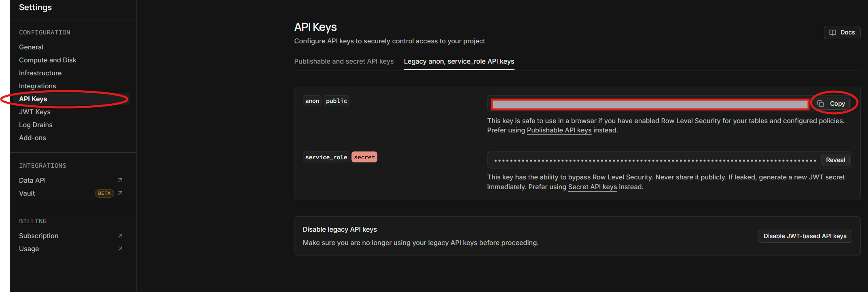Open the Vault integration link
The image size is (868, 292).
click(27, 193)
